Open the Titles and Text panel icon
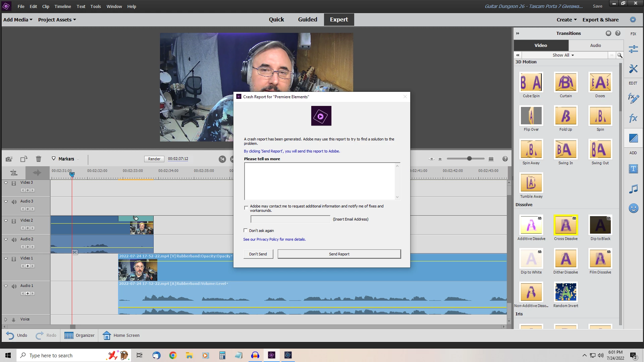This screenshot has height=362, width=644. (x=633, y=169)
